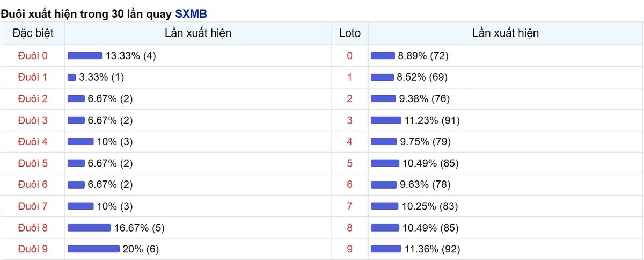644x260 pixels.
Task: Select Loto number 2 in the table
Action: tap(350, 99)
